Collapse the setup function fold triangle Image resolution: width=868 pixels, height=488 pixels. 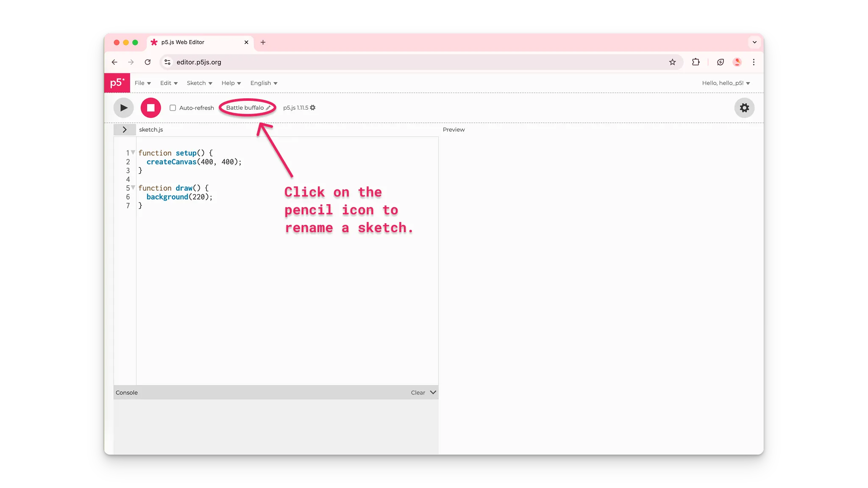point(133,152)
